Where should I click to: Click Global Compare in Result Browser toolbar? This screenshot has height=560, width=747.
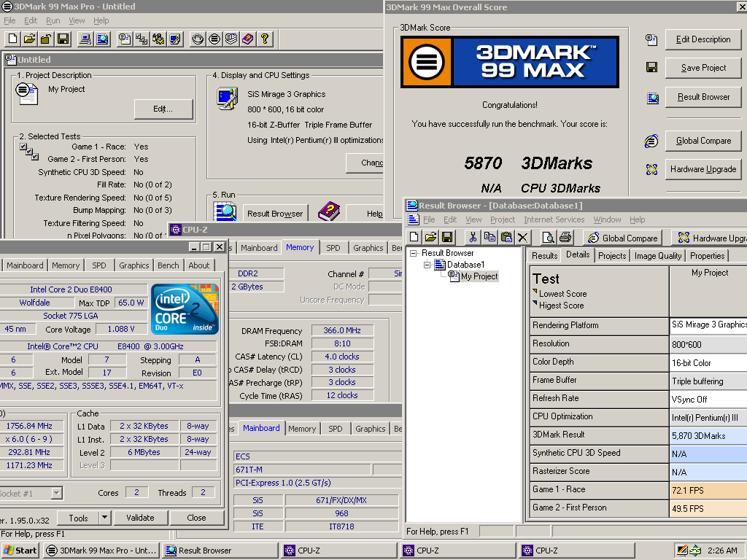click(x=623, y=238)
